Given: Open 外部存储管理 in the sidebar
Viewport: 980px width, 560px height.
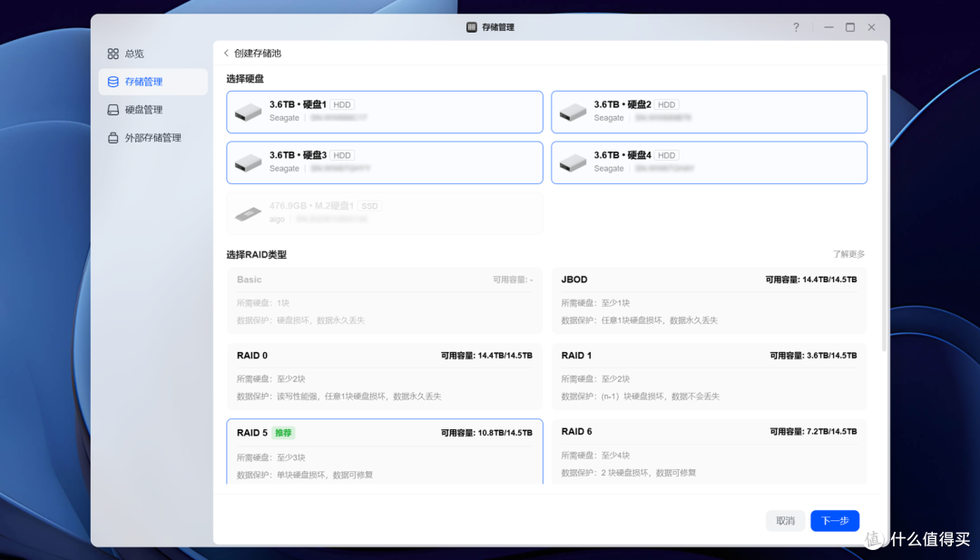Looking at the screenshot, I should click(152, 138).
